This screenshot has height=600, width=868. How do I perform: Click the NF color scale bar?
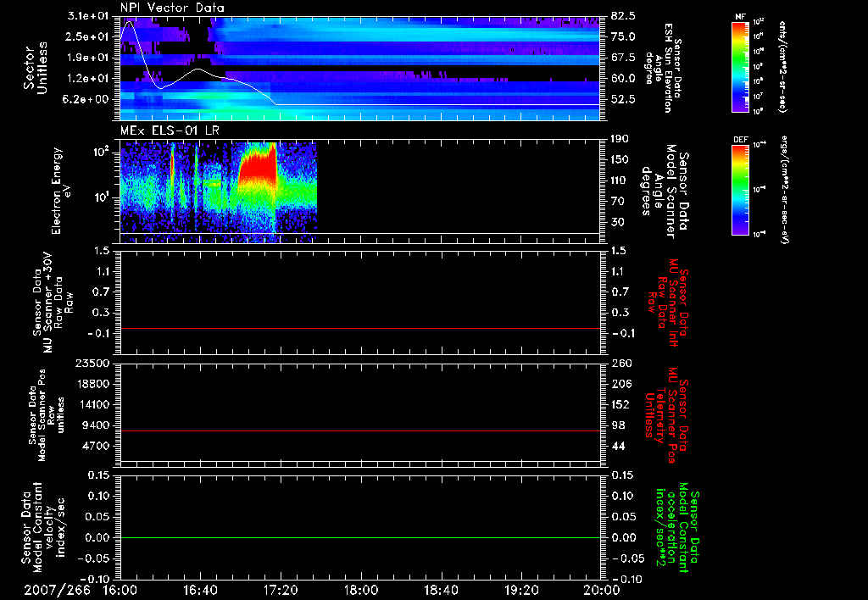pyautogui.click(x=740, y=67)
